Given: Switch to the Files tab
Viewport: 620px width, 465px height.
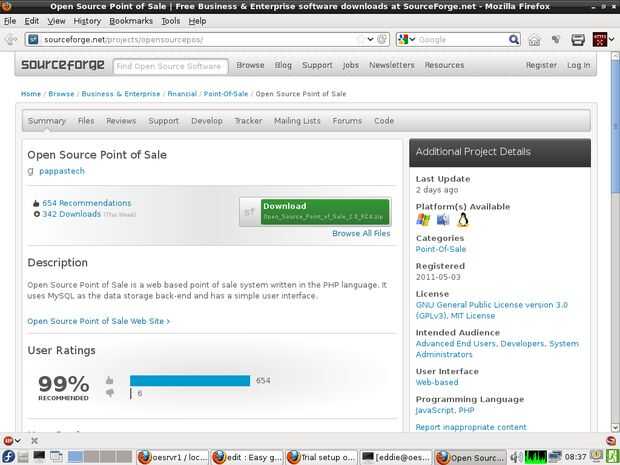Looking at the screenshot, I should [86, 121].
